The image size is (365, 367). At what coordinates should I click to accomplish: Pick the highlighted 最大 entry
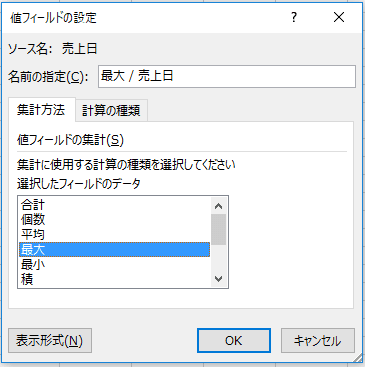[x=114, y=249]
